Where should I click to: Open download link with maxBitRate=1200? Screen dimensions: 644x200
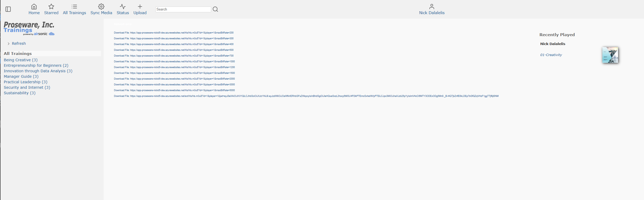click(174, 67)
